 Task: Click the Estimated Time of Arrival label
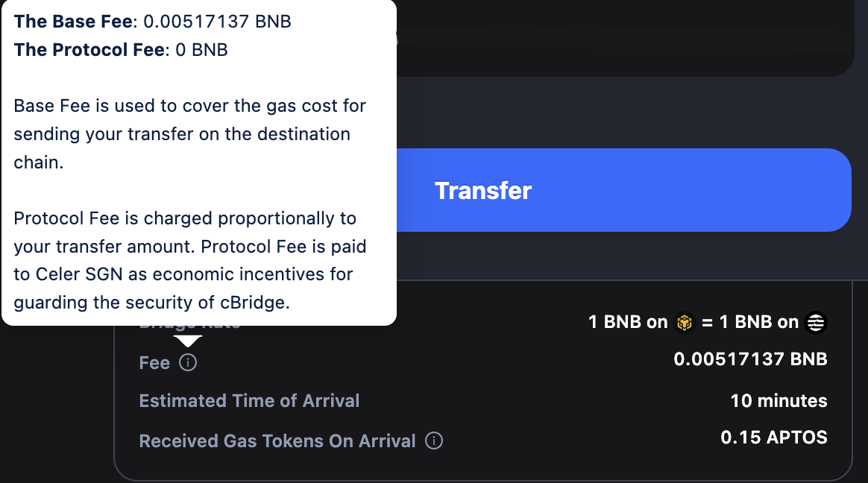click(249, 401)
